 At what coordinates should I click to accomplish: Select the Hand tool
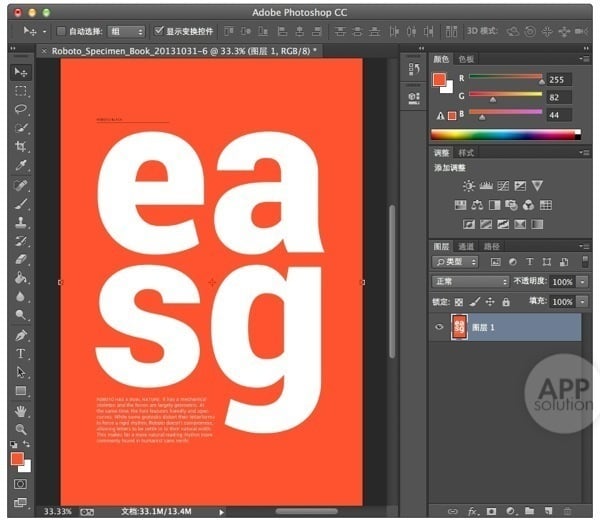coord(21,410)
